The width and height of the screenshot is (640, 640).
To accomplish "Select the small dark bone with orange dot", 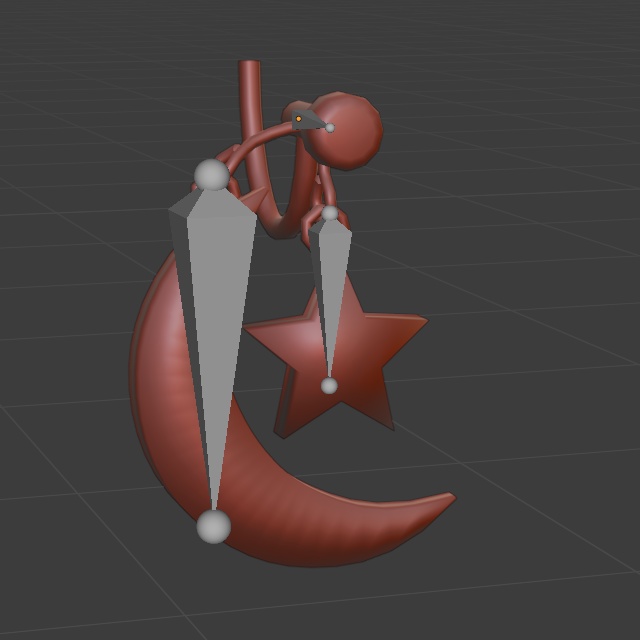I will pyautogui.click(x=308, y=119).
